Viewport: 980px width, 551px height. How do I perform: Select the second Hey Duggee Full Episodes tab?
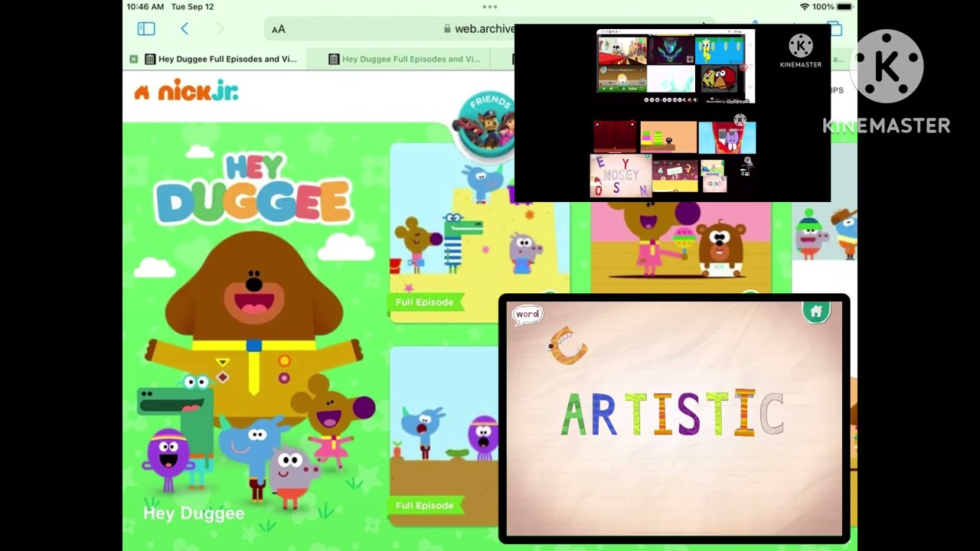(403, 59)
